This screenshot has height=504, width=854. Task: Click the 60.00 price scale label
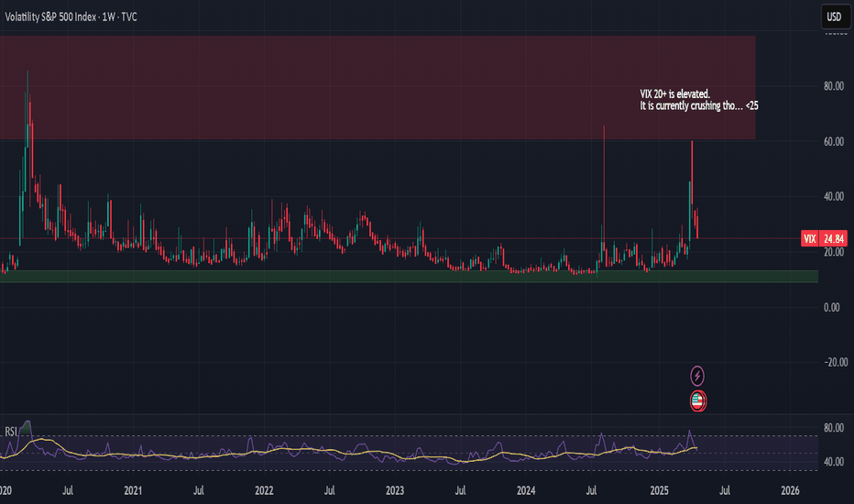pos(834,142)
